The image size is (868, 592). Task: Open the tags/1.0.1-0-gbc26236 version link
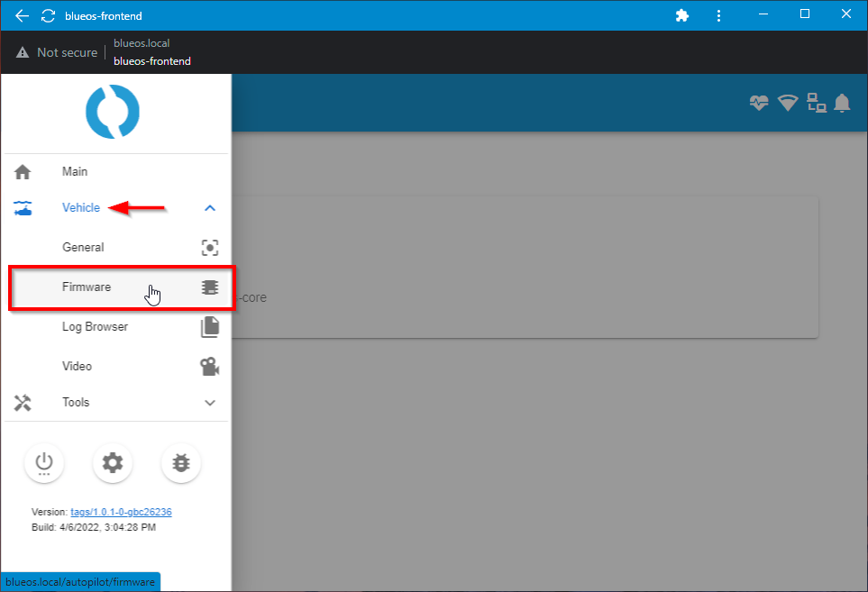pos(119,511)
